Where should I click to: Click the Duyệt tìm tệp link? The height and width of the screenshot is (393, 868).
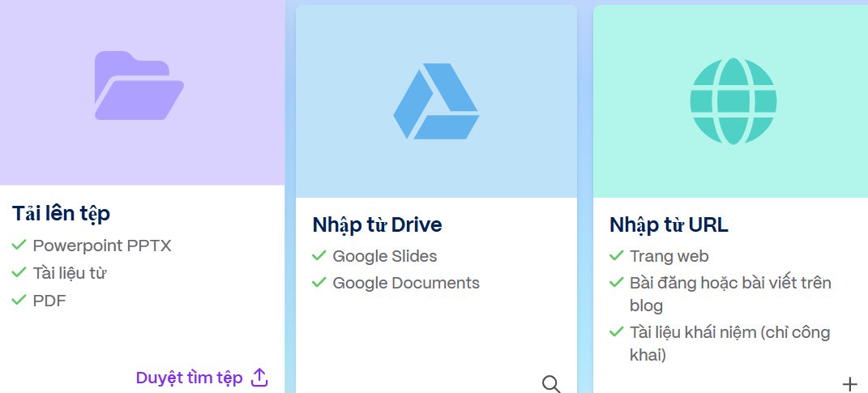coord(190,378)
